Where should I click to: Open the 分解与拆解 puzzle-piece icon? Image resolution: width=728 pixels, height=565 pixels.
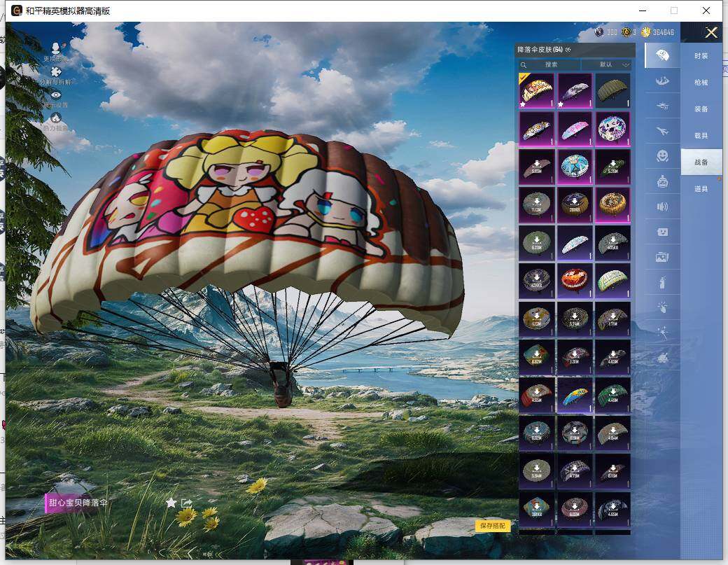56,71
